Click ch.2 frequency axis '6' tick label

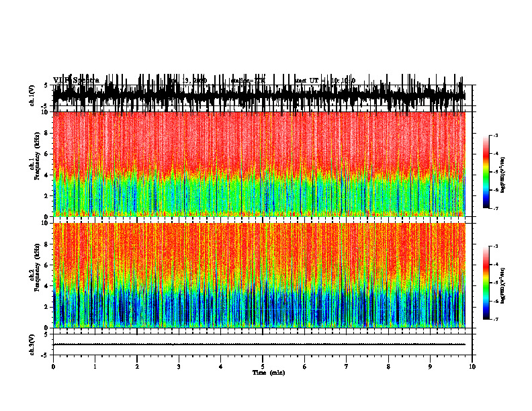pyautogui.click(x=46, y=265)
